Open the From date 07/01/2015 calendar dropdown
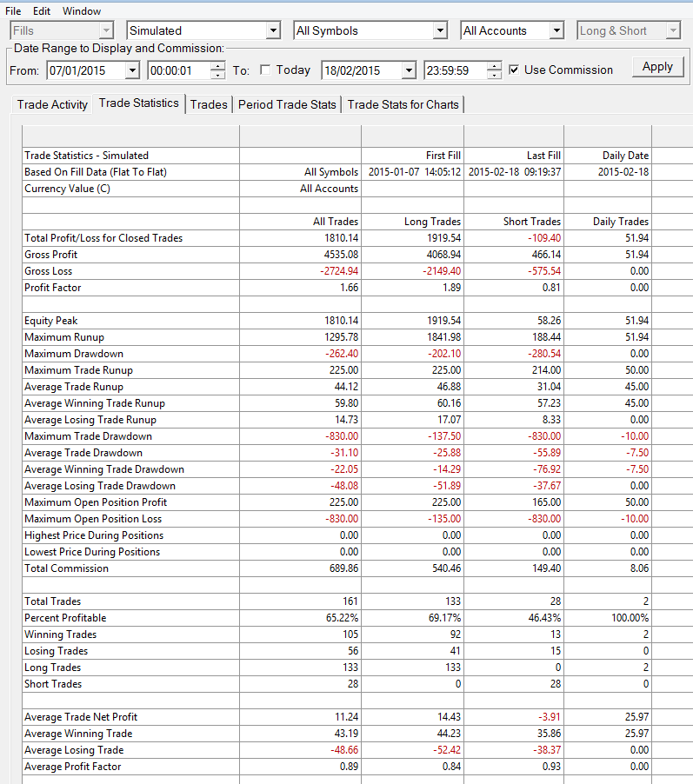This screenshot has height=784, width=693. click(132, 70)
